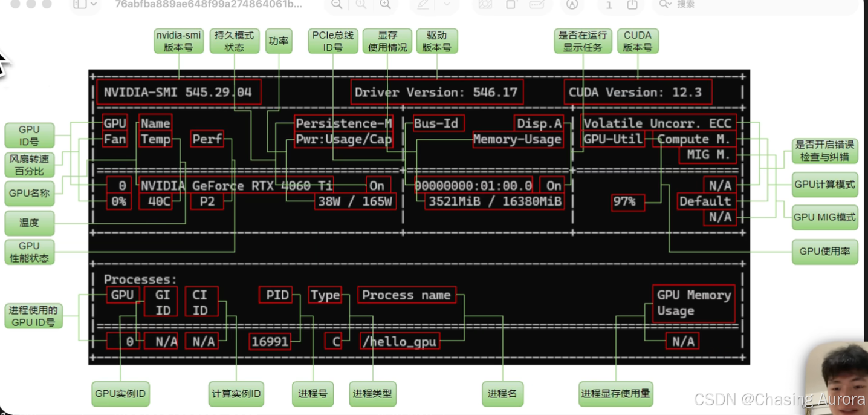Open the highlight pen options dropdown
This screenshot has width=868, height=415.
click(447, 4)
